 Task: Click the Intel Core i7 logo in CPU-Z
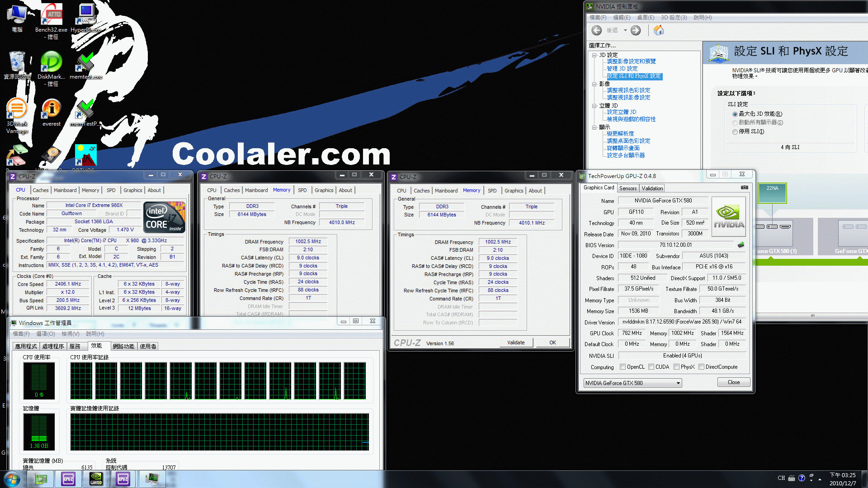164,217
